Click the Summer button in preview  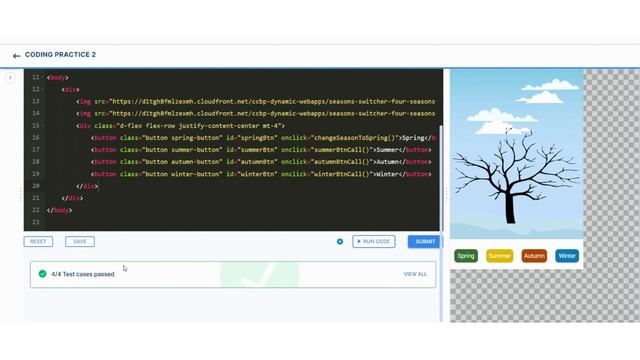tap(500, 256)
